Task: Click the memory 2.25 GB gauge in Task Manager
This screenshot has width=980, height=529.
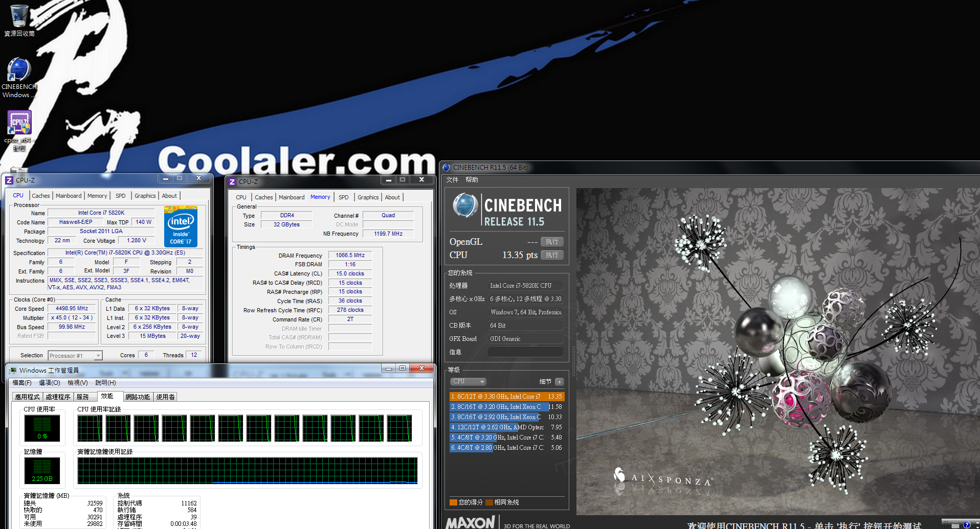Action: tap(42, 471)
